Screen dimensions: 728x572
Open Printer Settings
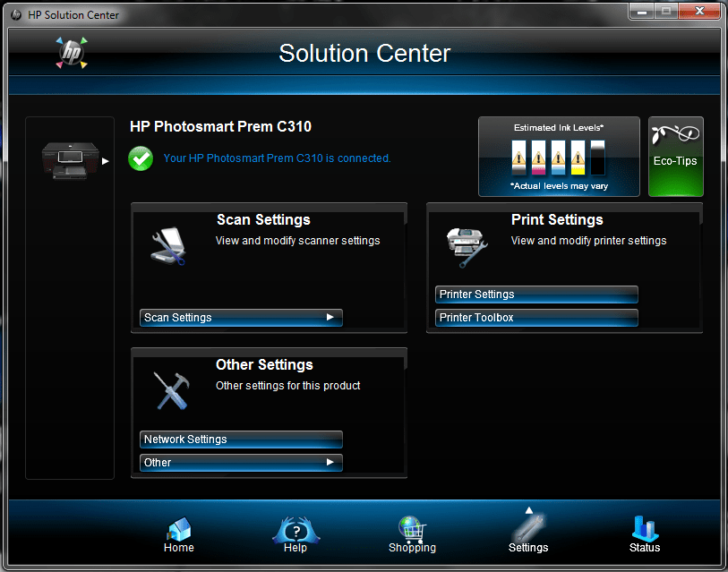[x=535, y=294]
